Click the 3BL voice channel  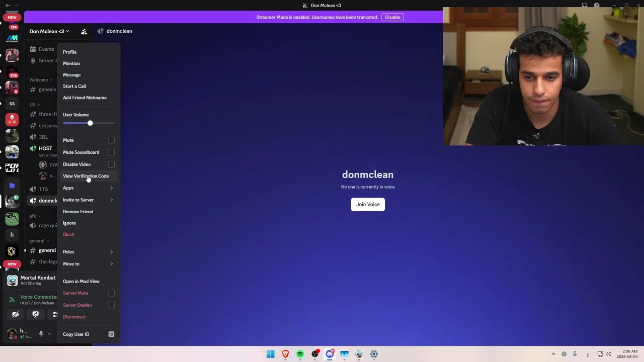[x=43, y=137]
